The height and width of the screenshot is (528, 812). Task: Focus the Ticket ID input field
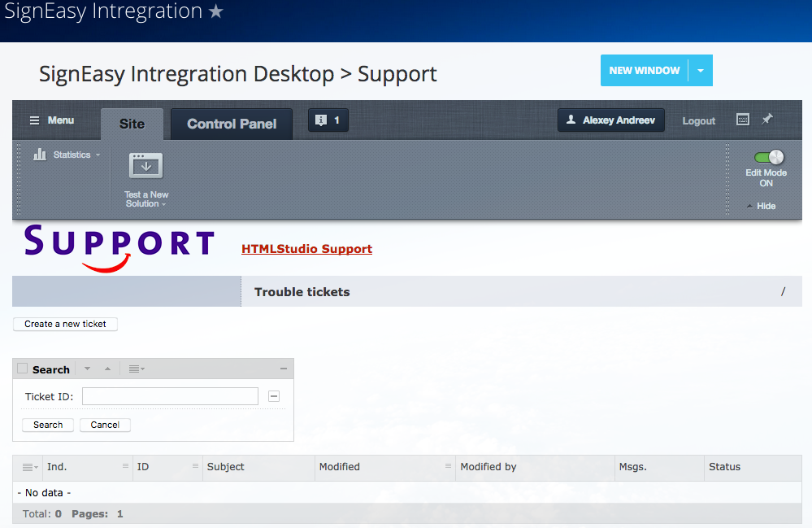pos(170,396)
